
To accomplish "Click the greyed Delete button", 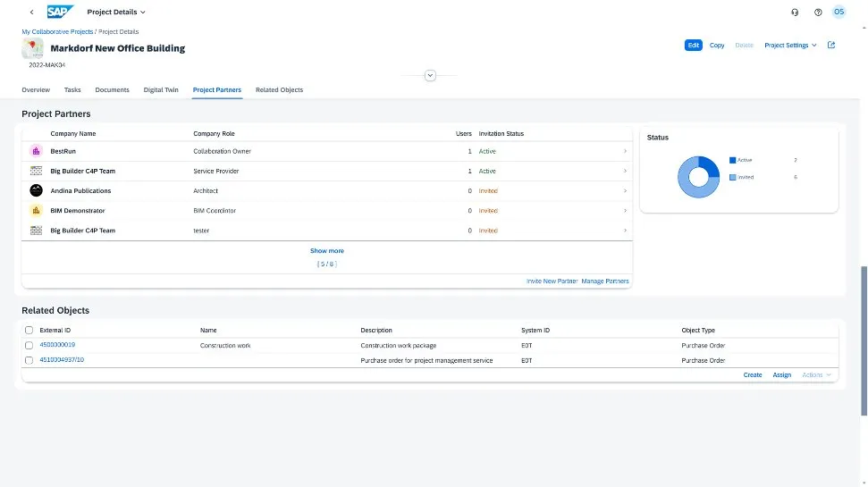I will tap(744, 46).
